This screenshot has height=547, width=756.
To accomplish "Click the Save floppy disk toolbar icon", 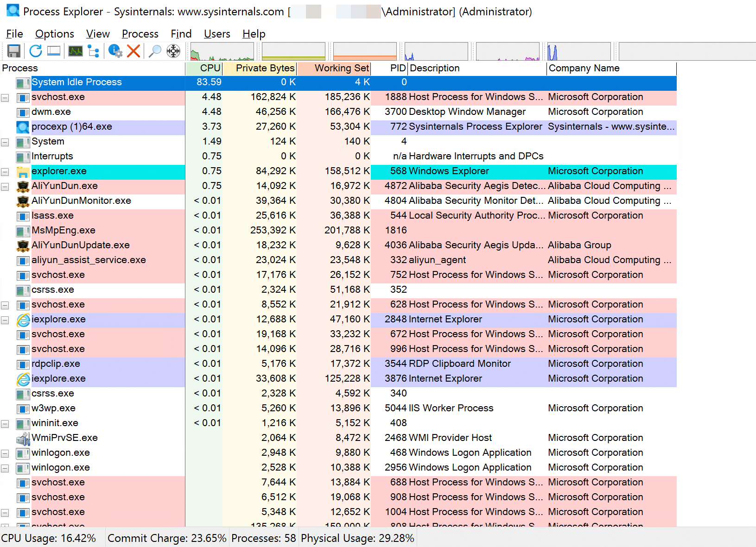I will click(x=14, y=51).
